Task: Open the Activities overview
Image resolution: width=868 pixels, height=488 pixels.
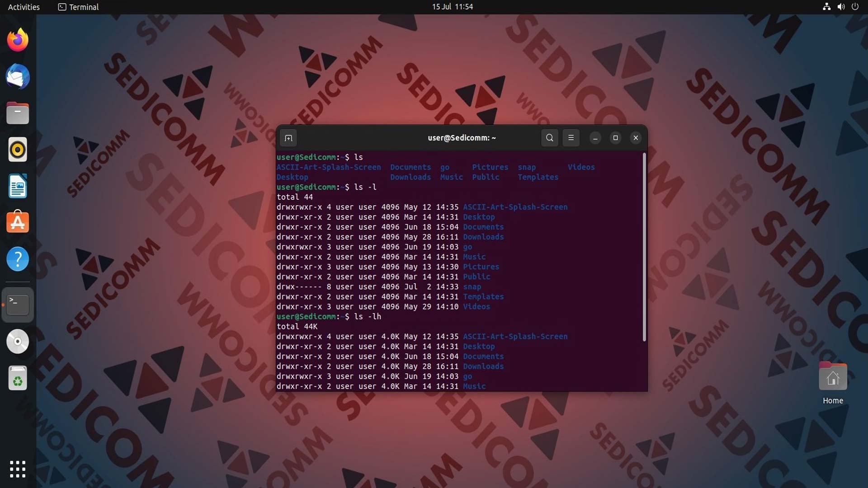Action: pyautogui.click(x=24, y=7)
